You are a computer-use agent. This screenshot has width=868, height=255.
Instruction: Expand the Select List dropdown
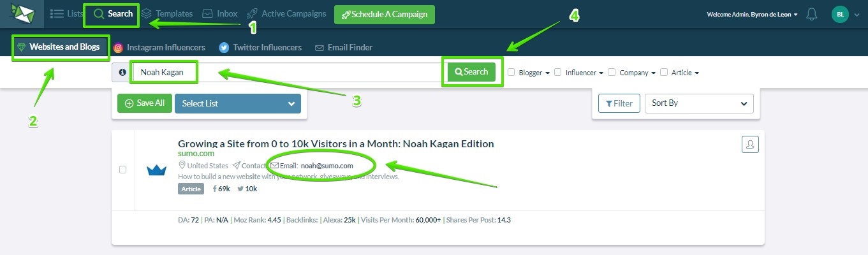[x=238, y=103]
